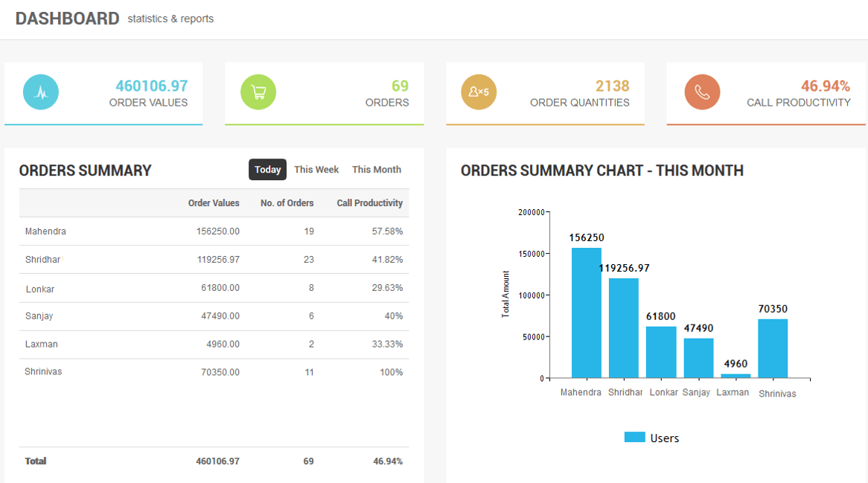Click the yellow user x5 Order Quantities icon
Screen dimensions: 868x483
[479, 92]
